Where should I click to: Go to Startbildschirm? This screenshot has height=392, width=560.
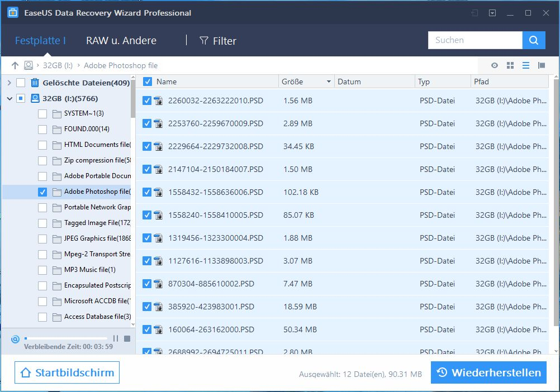(67, 372)
